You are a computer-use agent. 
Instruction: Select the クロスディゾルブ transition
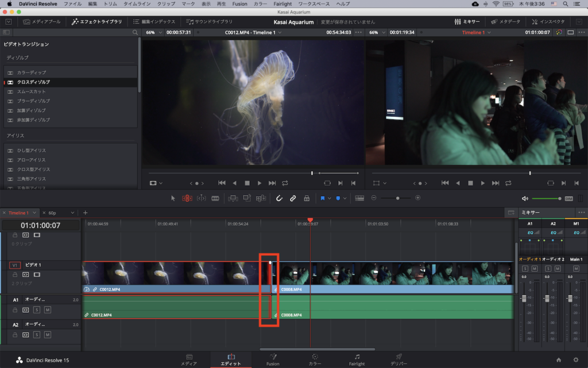33,82
